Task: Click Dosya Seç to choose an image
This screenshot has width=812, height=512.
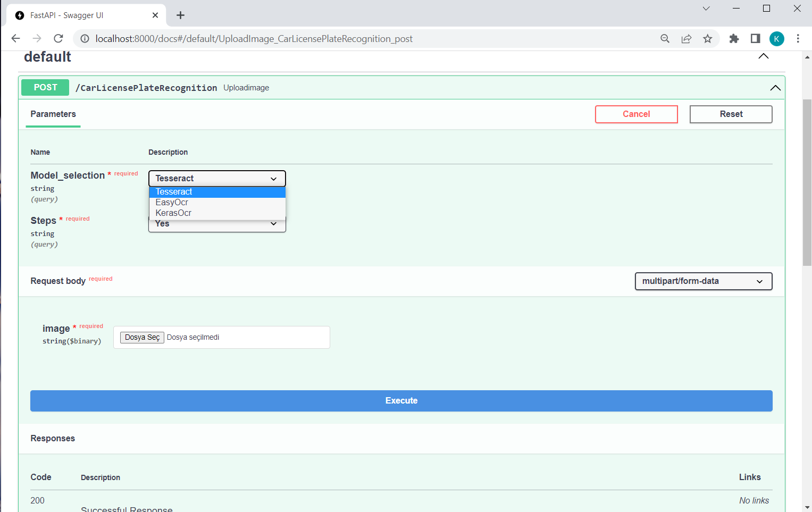Action: coord(142,337)
